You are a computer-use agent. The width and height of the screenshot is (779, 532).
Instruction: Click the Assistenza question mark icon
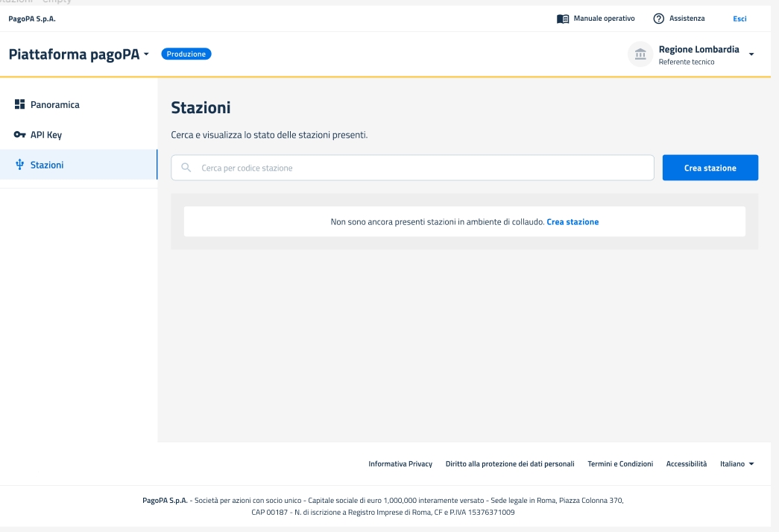658,19
